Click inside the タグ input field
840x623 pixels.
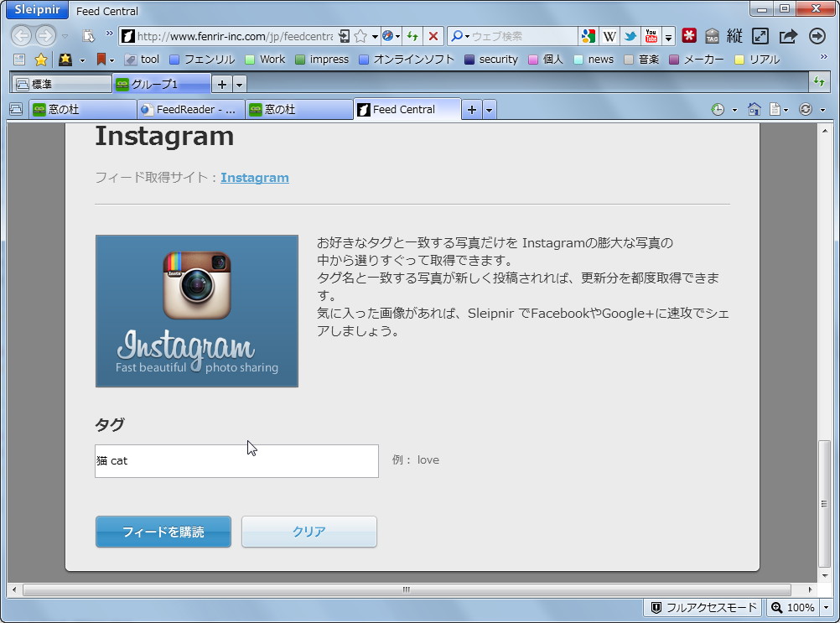pos(236,461)
